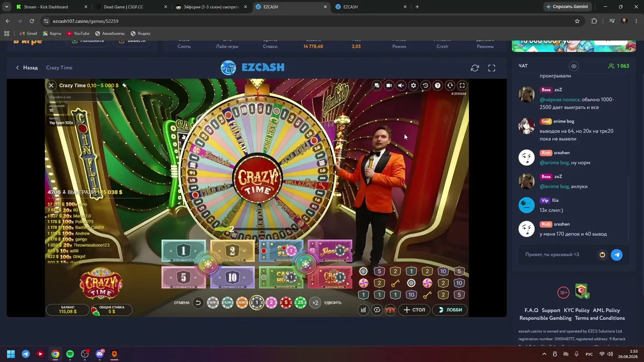Double the bet with ×2 button
The height and width of the screenshot is (362, 644).
(x=315, y=303)
